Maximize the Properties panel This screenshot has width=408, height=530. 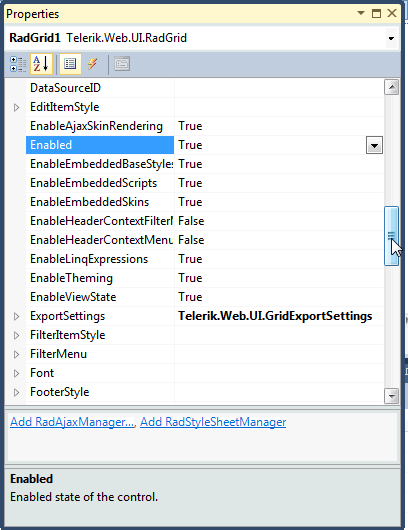coord(376,14)
